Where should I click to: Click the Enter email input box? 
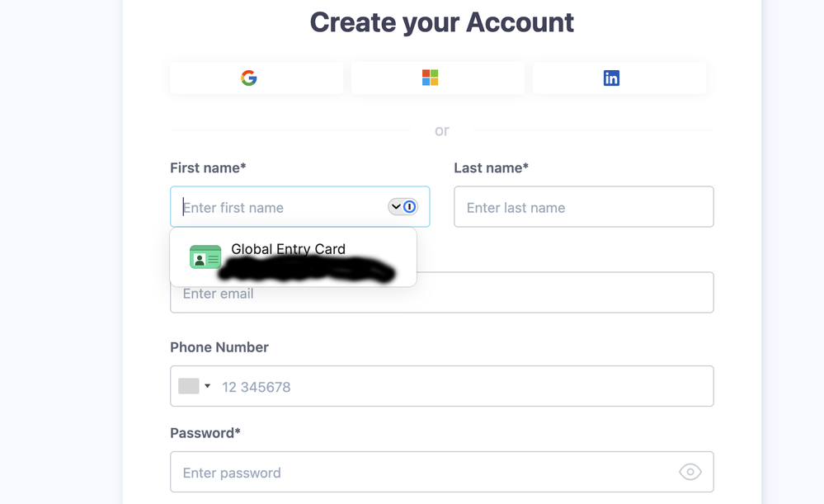click(495, 295)
